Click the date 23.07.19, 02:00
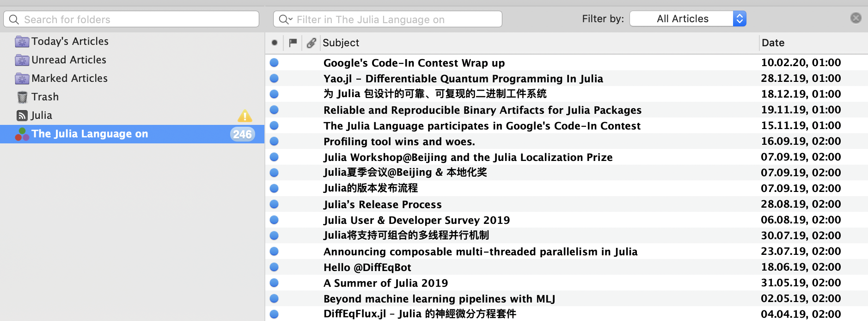The width and height of the screenshot is (868, 321). coord(801,251)
